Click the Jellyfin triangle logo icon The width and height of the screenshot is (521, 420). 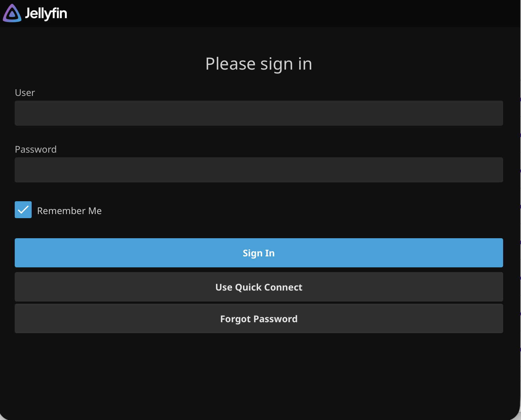tap(12, 13)
